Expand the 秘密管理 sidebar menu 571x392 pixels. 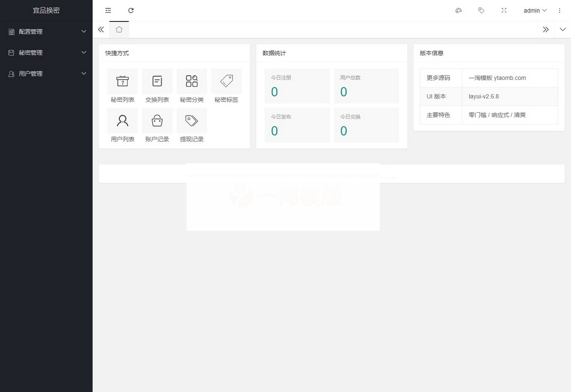pos(46,53)
